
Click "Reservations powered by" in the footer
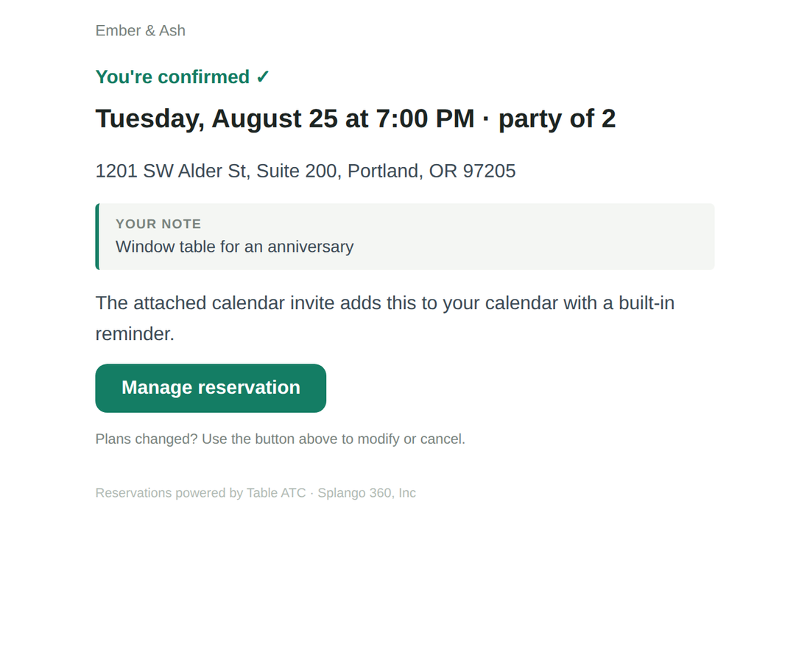pos(169,493)
